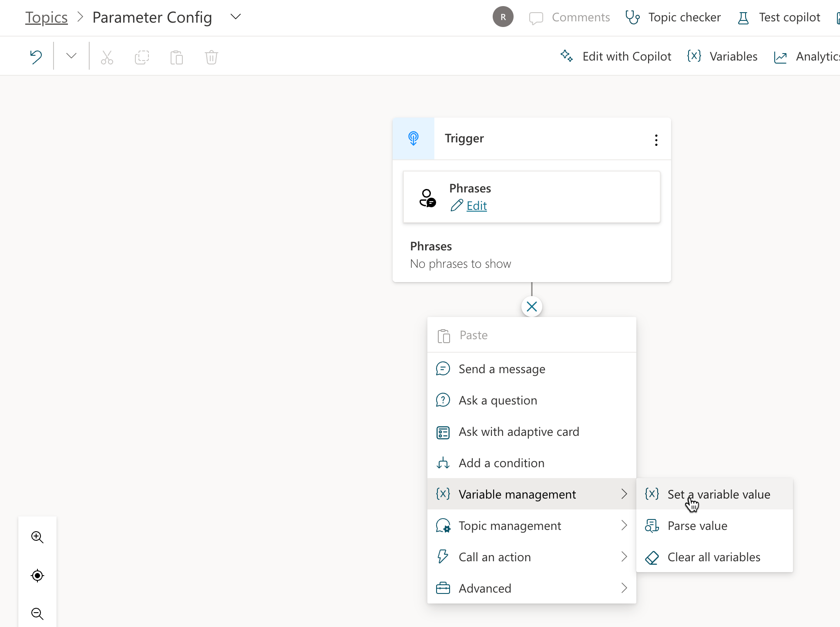
Task: Click the trash delete icon in toolbar
Action: coord(211,57)
